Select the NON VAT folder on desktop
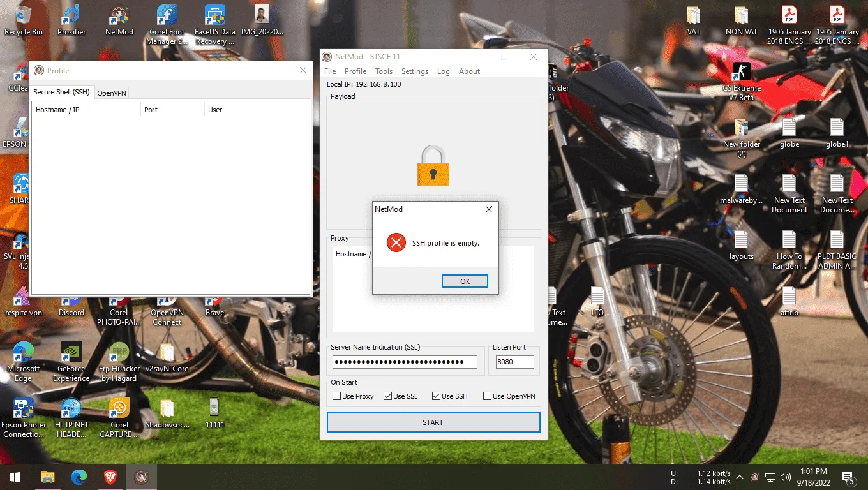This screenshot has width=868, height=490. coord(742,20)
